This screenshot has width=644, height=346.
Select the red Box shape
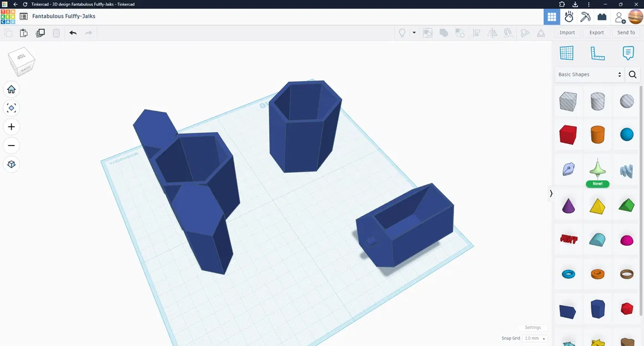click(x=568, y=135)
